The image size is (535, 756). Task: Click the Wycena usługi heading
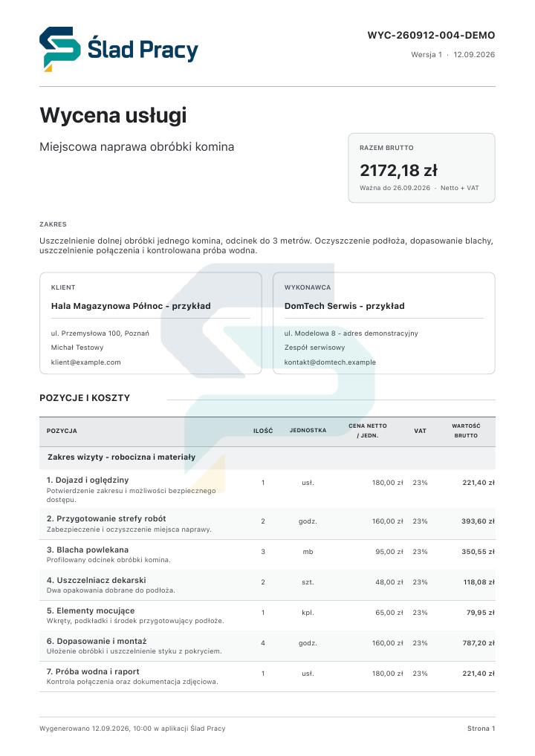click(113, 115)
